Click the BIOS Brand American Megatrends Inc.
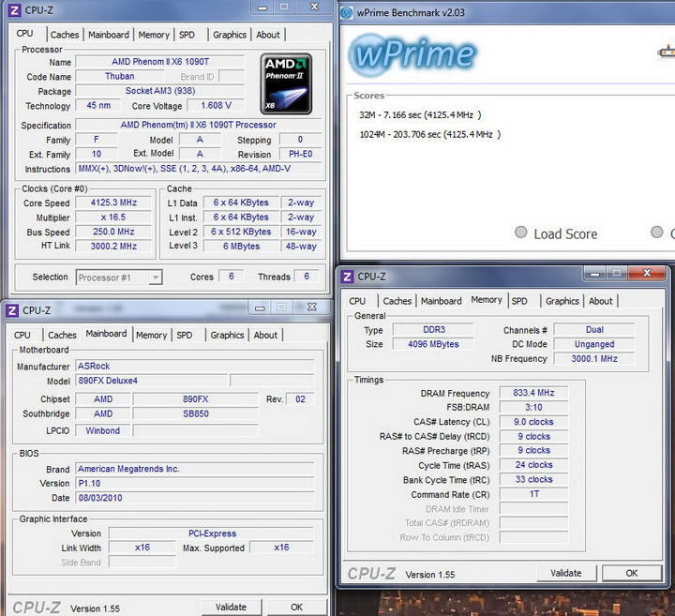 pyautogui.click(x=195, y=469)
